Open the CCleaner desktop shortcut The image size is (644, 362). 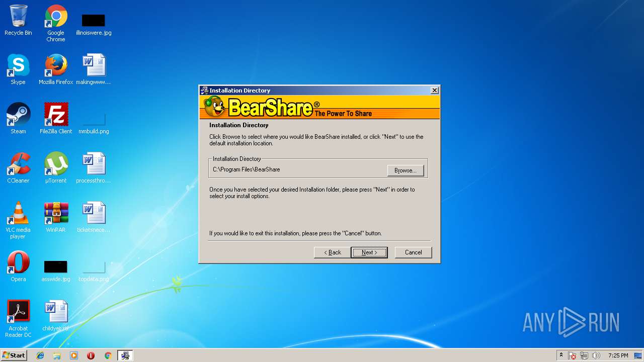[x=18, y=168]
